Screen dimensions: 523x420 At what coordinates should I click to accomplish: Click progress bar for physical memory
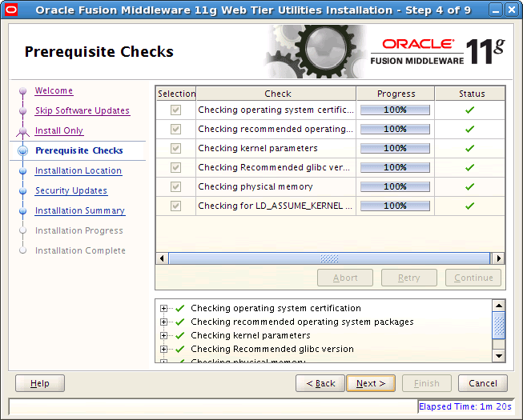[395, 186]
